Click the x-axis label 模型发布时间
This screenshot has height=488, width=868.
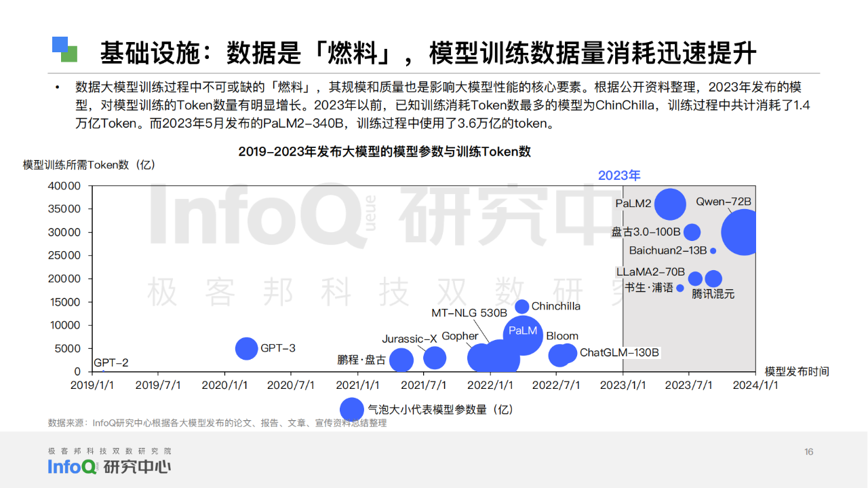point(797,371)
